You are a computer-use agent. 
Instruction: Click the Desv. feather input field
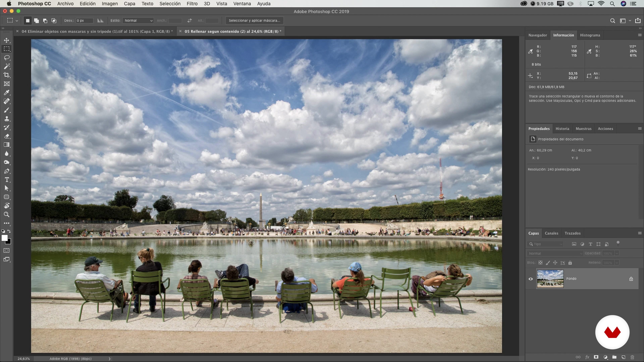(84, 20)
